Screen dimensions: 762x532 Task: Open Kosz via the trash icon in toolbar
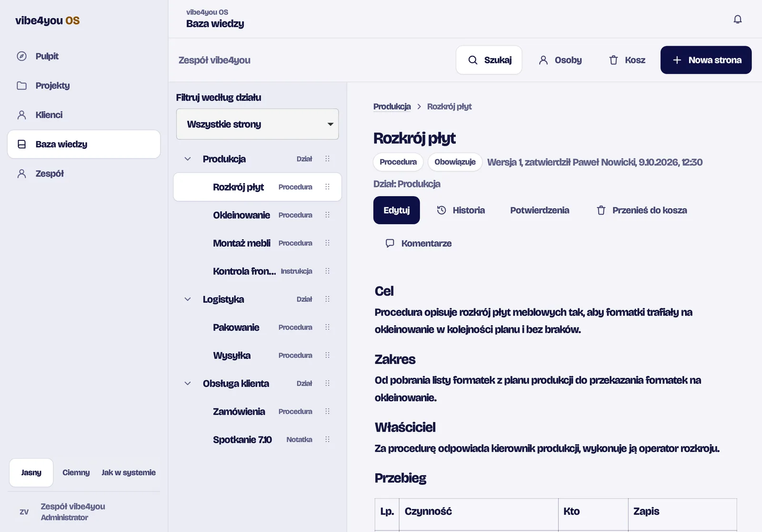[x=627, y=60]
